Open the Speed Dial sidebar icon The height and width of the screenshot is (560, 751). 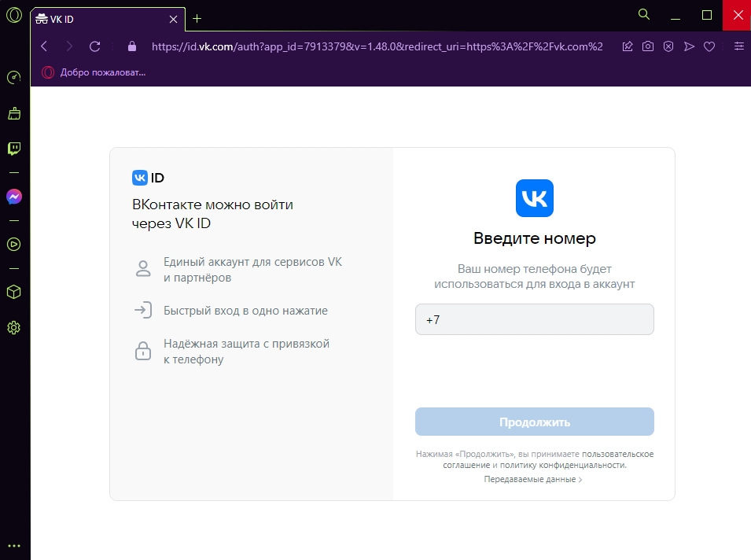[14, 78]
